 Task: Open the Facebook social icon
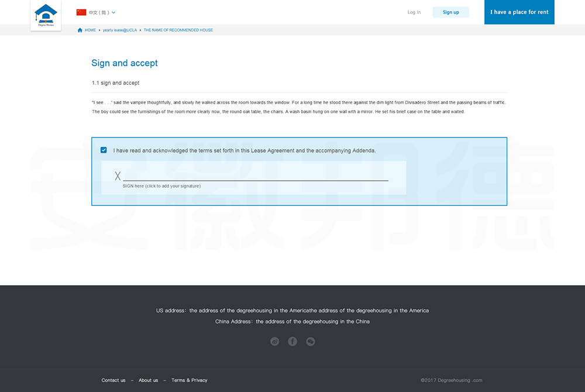[292, 342]
